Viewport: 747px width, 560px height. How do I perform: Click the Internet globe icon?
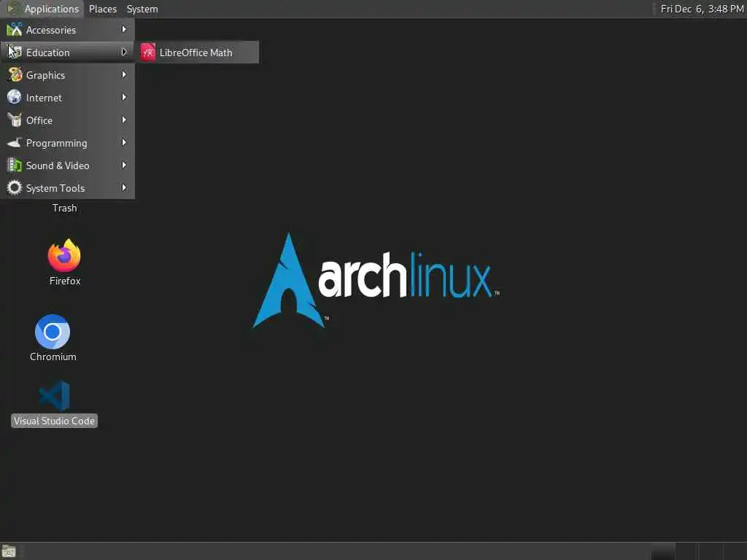coord(15,97)
